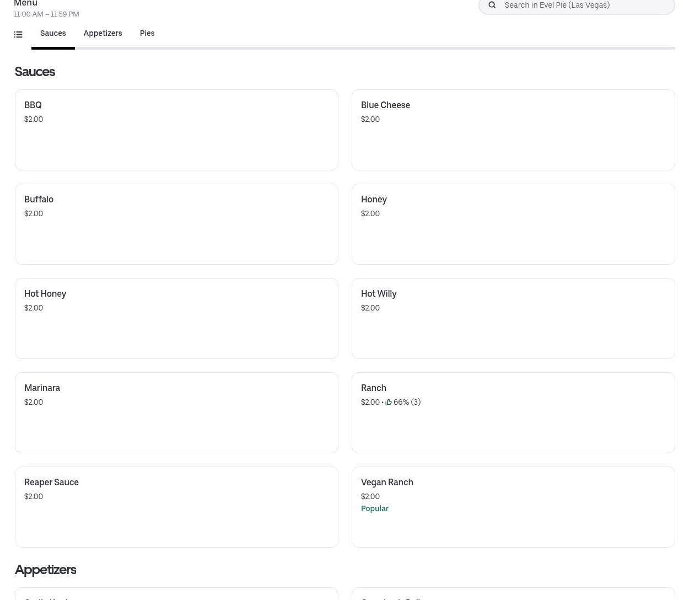
Task: Click the Sauces section heading
Action: 35,72
